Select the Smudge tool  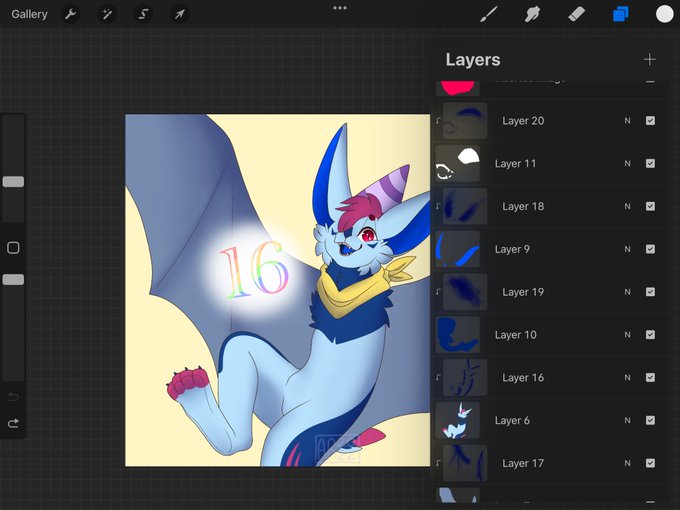pyautogui.click(x=532, y=14)
